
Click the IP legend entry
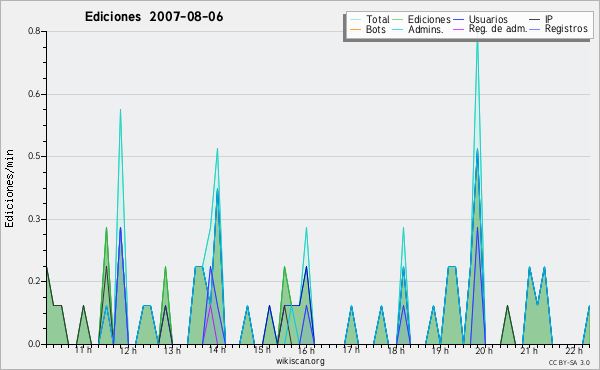coord(541,19)
